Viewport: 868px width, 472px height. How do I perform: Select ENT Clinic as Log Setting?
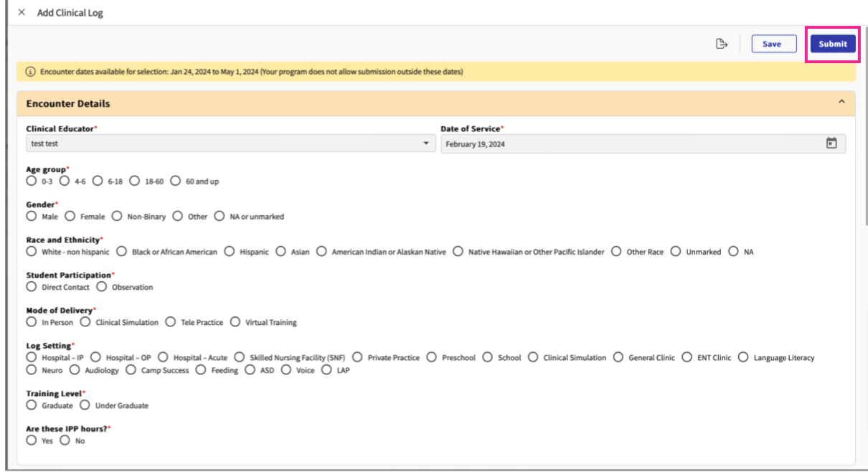[x=687, y=357]
